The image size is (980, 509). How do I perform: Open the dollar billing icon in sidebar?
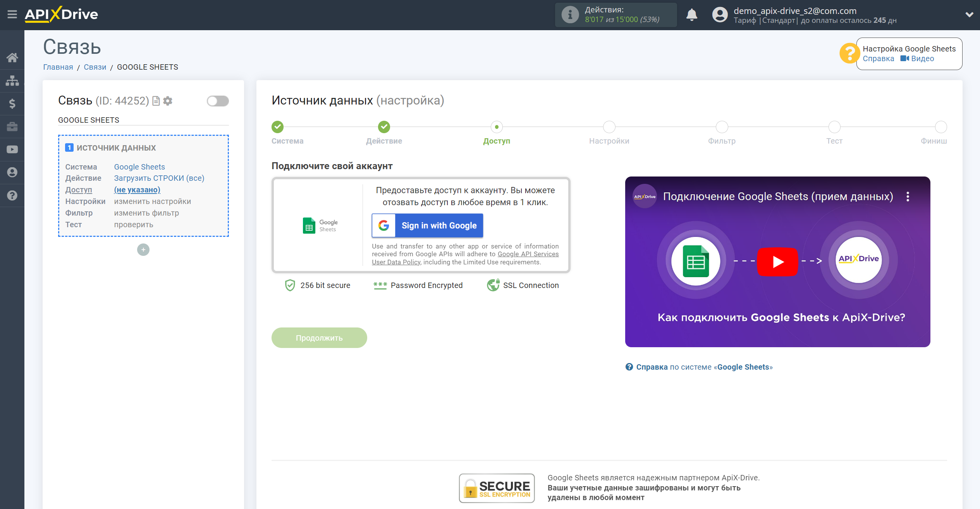12,103
